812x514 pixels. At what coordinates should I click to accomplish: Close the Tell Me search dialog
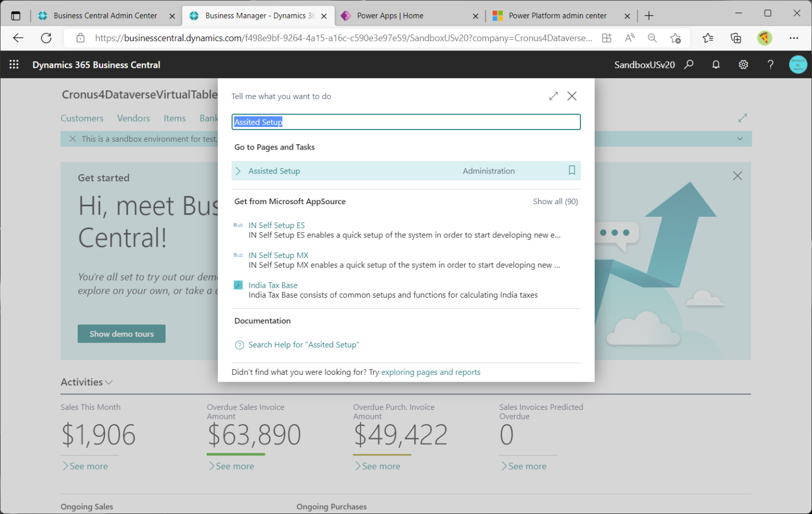pos(572,96)
